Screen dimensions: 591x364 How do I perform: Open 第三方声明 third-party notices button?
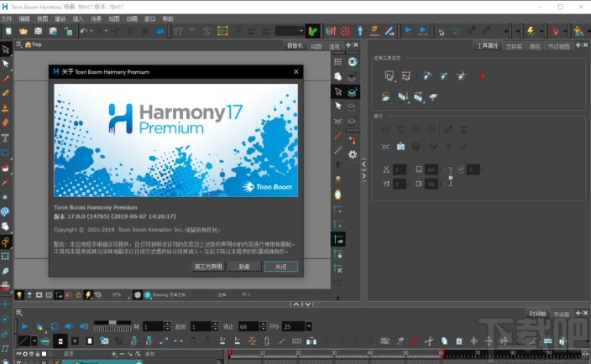[208, 267]
